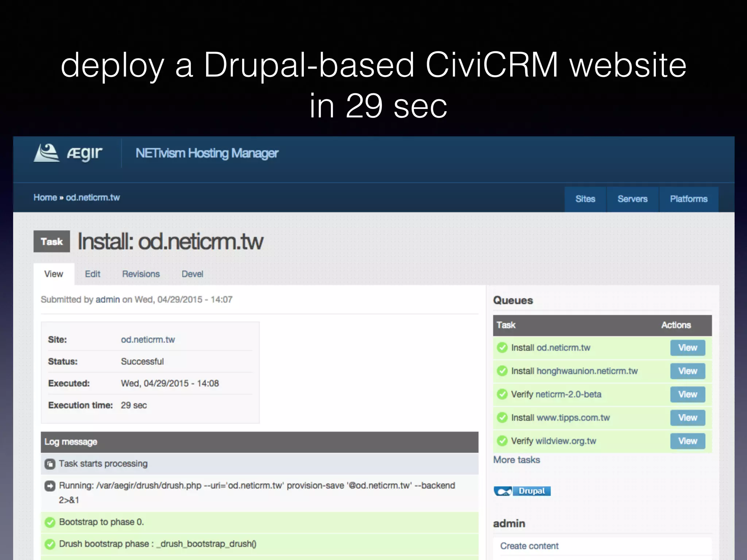Image resolution: width=747 pixels, height=560 pixels.
Task: View the Install od.neticrm.tw task
Action: coord(688,348)
